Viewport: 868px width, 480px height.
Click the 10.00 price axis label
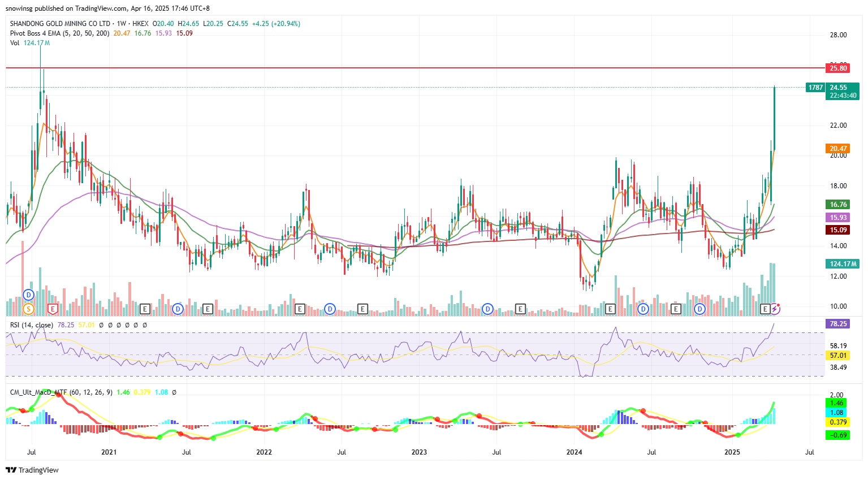[838, 306]
